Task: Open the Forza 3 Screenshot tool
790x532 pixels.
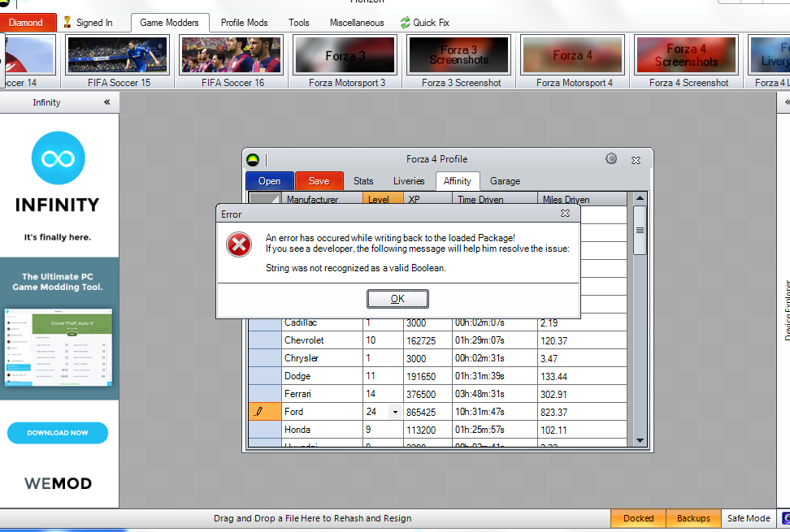Action: (459, 55)
